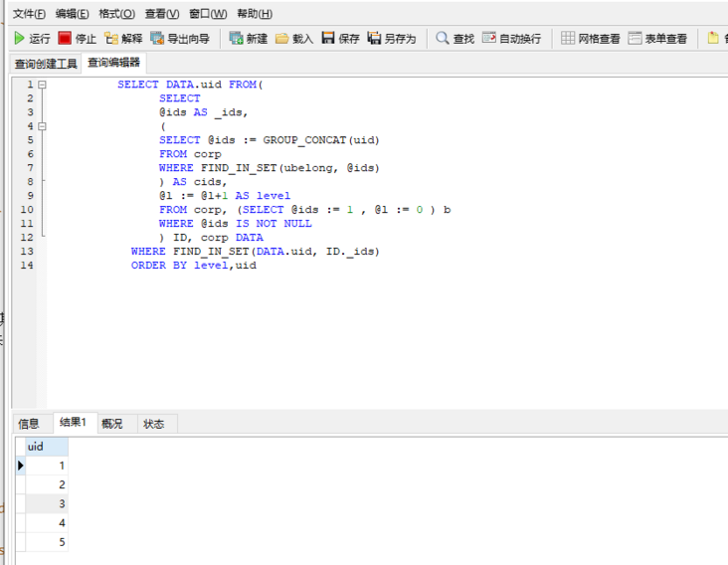Viewport: 728px width, 565px height.
Task: Save the query with 保存
Action: [x=340, y=39]
